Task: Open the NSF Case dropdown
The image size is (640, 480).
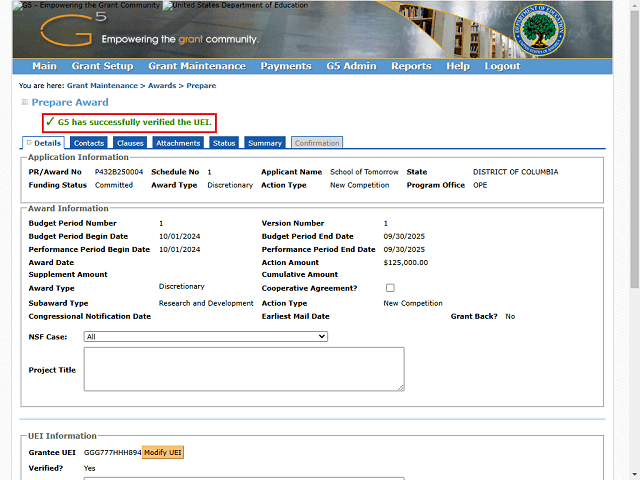Action: (x=206, y=337)
